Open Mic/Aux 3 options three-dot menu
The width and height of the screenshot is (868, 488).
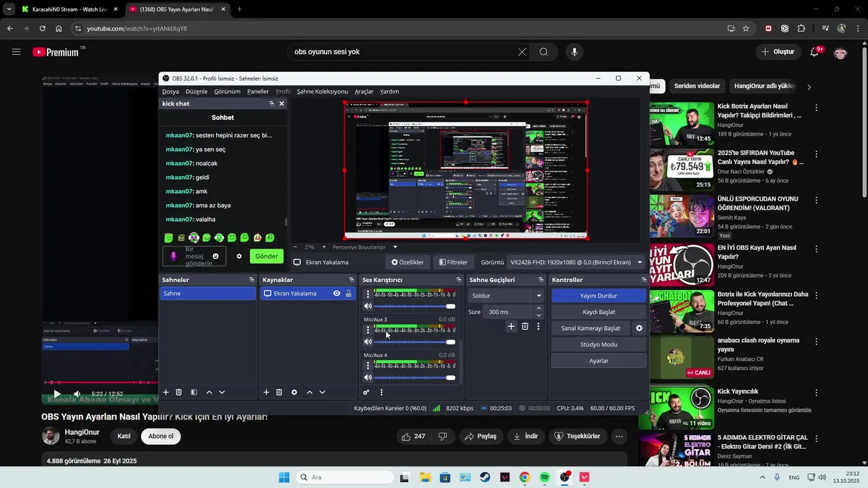(368, 330)
